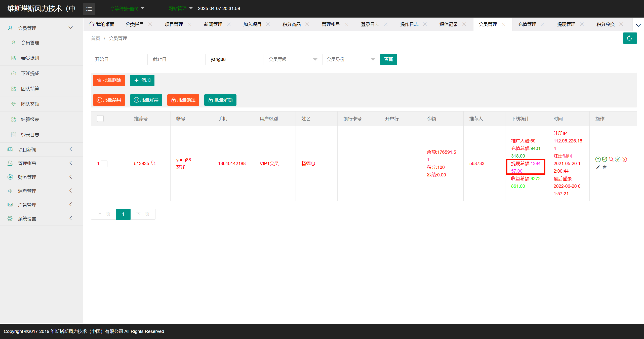644x339 pixels.
Task: Open 结算报表 in the sidebar
Action: pyautogui.click(x=42, y=119)
